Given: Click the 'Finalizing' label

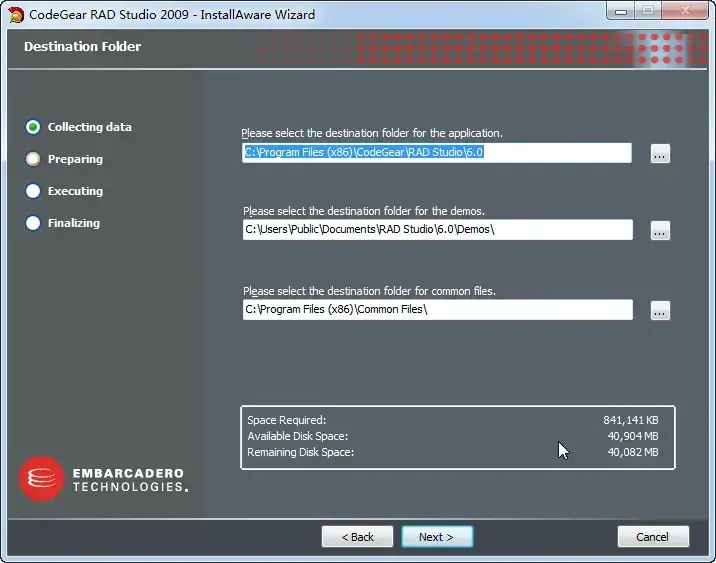Looking at the screenshot, I should click(x=74, y=223).
